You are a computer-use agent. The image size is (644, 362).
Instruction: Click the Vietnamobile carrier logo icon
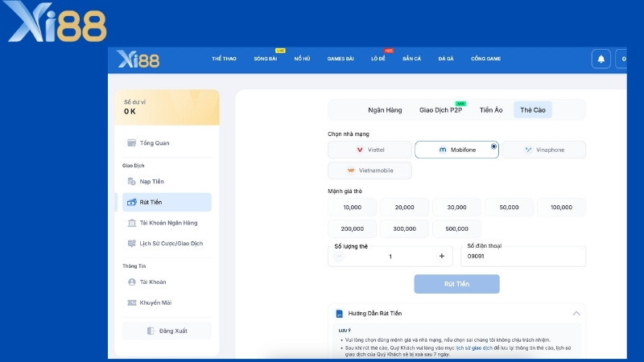click(x=351, y=171)
